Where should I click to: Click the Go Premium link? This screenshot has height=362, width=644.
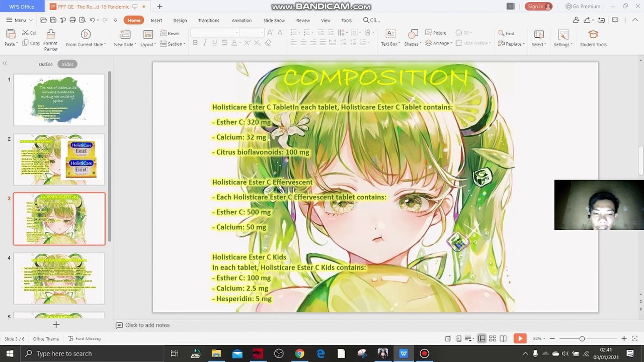583,7
